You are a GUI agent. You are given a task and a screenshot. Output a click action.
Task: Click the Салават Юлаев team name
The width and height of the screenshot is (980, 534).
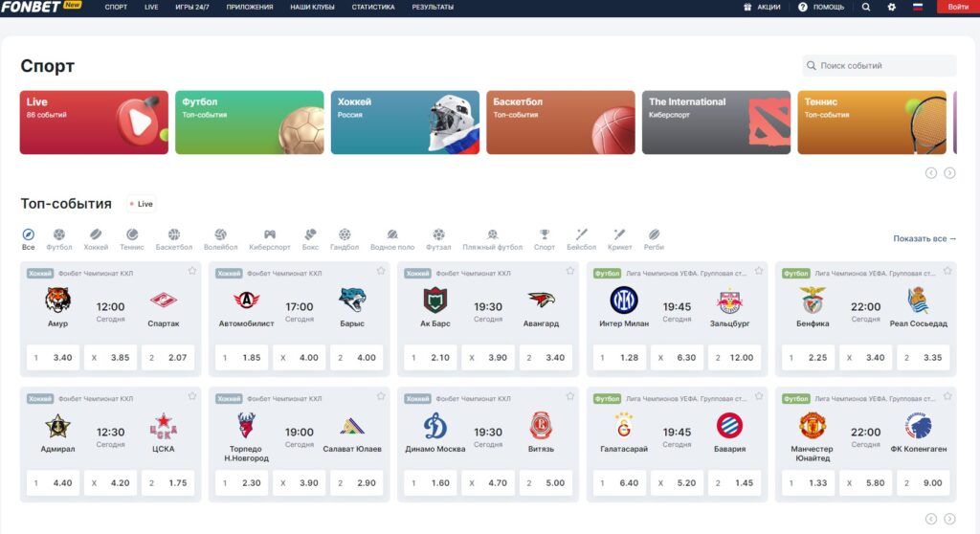[x=352, y=448]
